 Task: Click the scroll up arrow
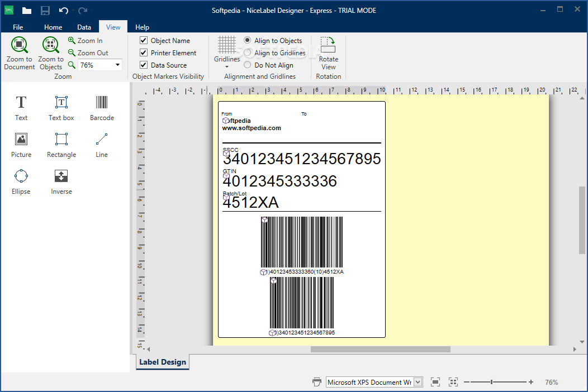coord(582,98)
